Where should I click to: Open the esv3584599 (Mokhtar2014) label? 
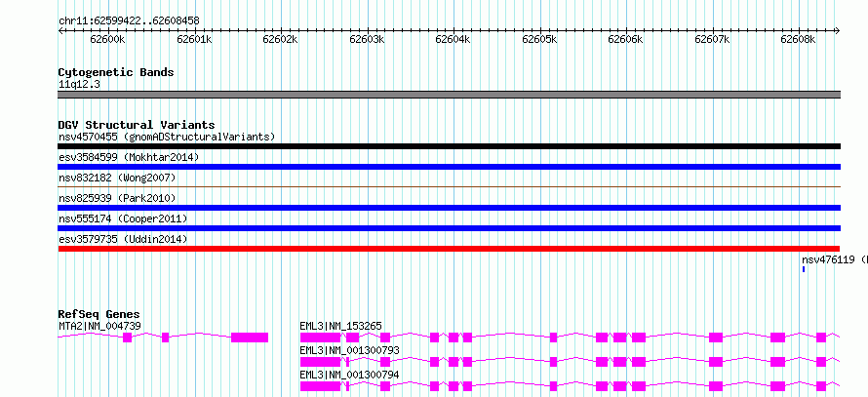pyautogui.click(x=129, y=157)
